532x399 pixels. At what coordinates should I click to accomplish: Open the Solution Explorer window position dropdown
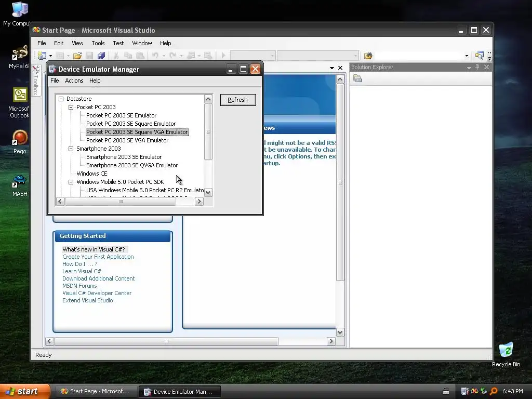tap(469, 68)
